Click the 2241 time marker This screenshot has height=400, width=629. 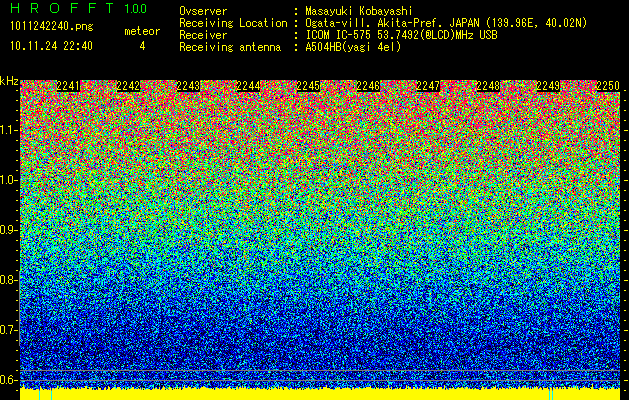[68, 86]
